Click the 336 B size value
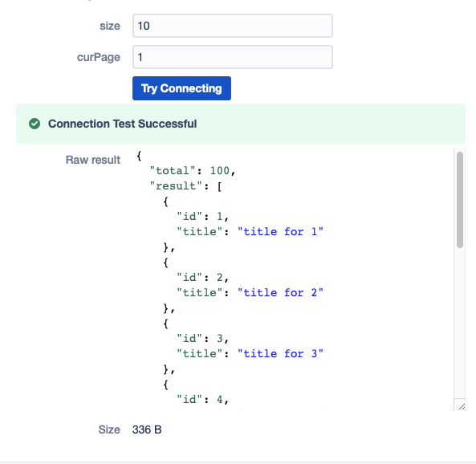This screenshot has width=476, height=464. click(x=147, y=429)
